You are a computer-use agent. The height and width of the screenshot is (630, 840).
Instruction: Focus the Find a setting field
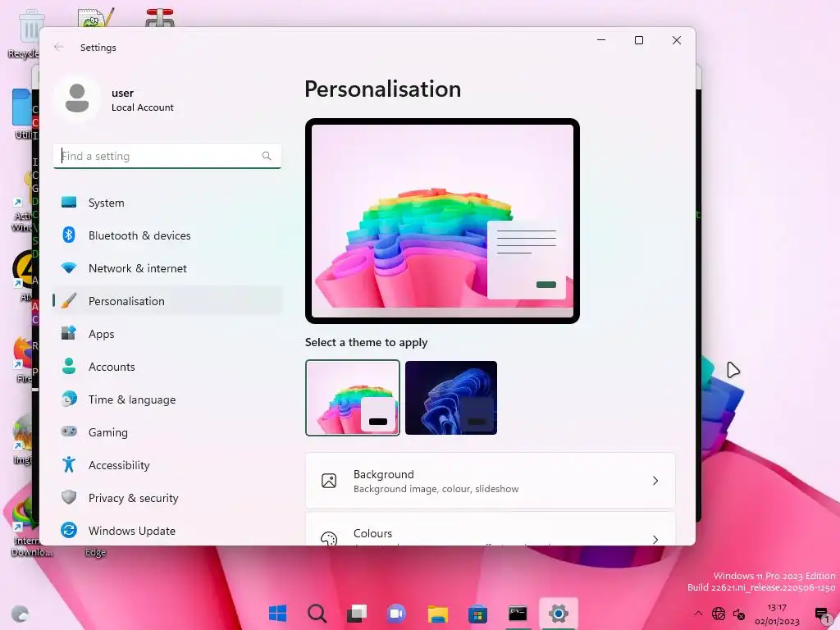click(x=167, y=156)
